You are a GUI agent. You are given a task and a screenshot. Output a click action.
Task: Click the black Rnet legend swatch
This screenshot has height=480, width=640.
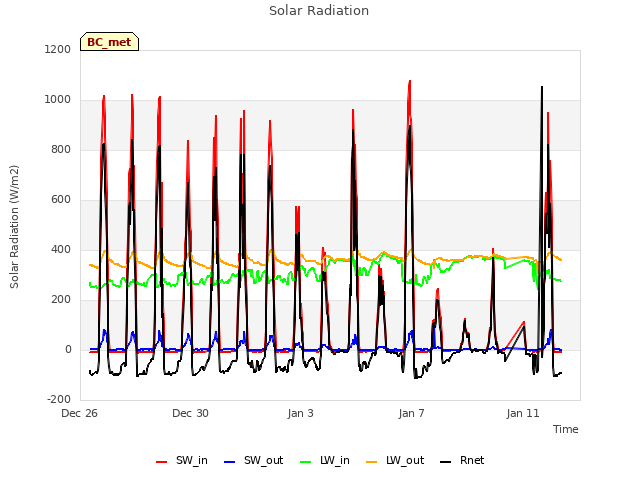(446, 462)
